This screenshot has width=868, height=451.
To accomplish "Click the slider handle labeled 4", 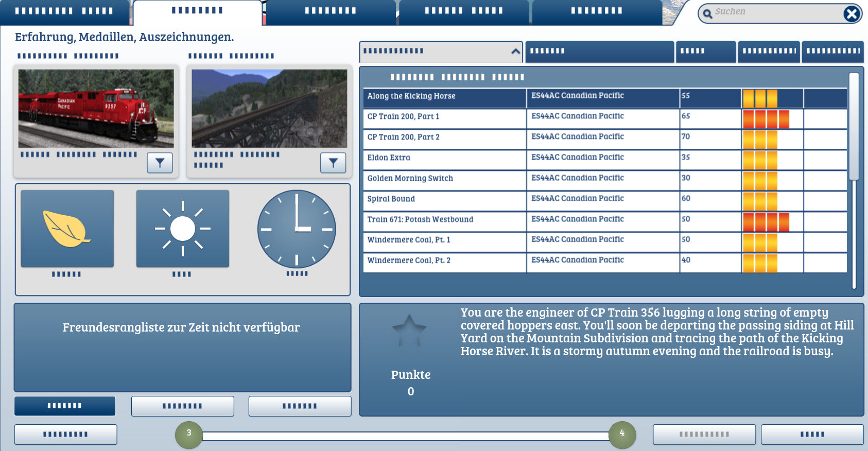I will pos(622,435).
